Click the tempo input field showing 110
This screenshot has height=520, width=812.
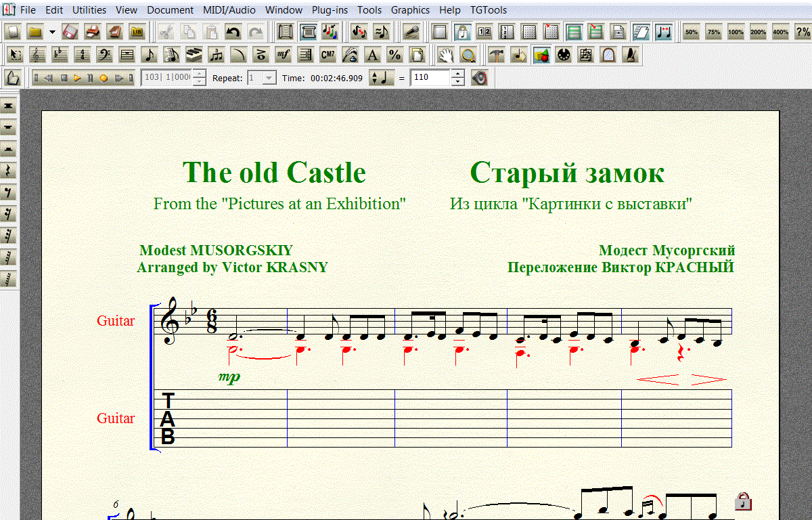coord(430,78)
